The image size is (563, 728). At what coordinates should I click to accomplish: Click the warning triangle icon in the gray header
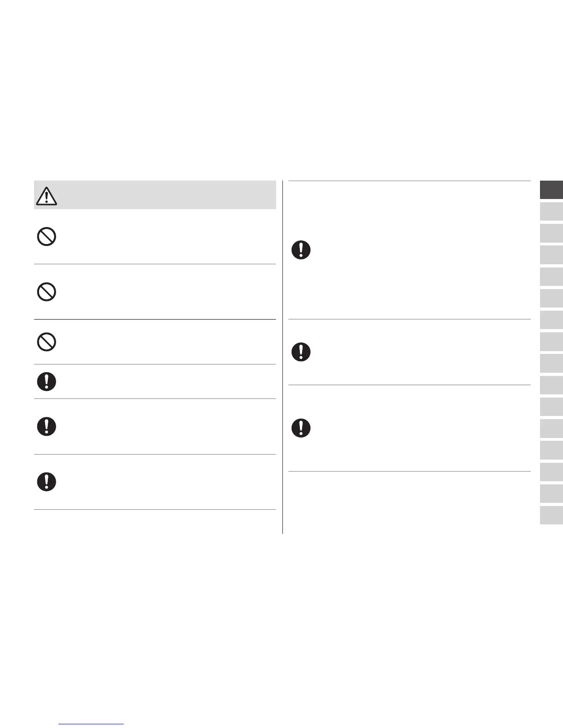pyautogui.click(x=46, y=196)
